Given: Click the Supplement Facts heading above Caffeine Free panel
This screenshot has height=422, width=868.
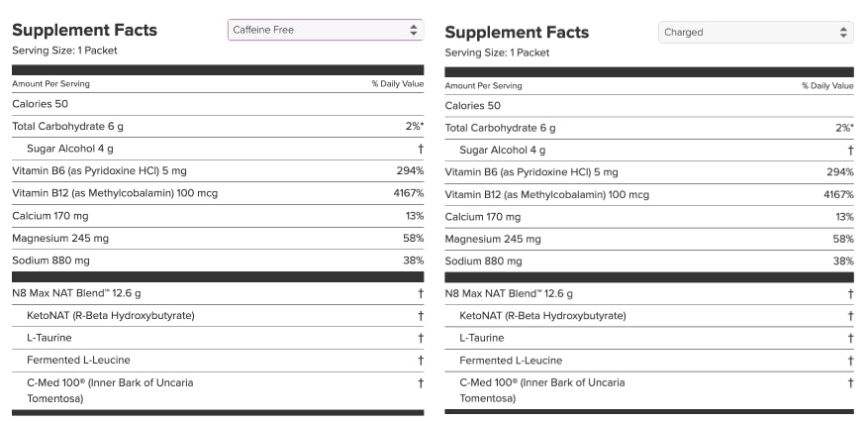Looking at the screenshot, I should click(84, 31).
